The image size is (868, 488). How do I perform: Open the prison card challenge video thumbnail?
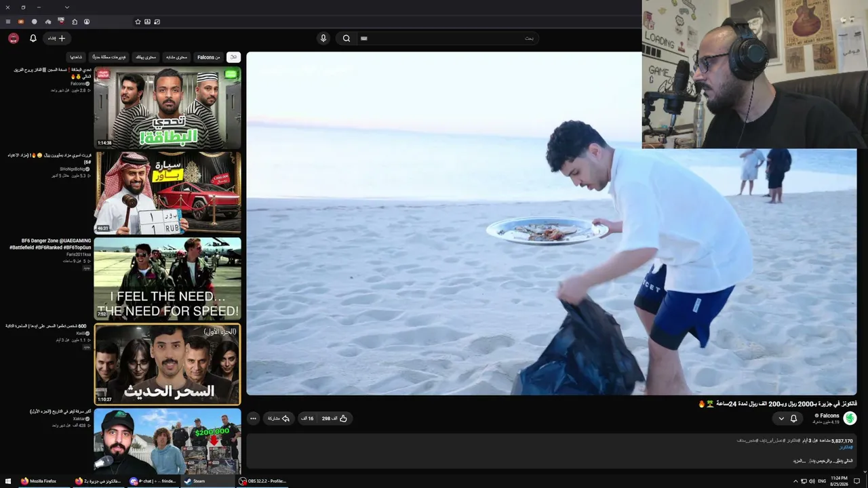(167, 107)
